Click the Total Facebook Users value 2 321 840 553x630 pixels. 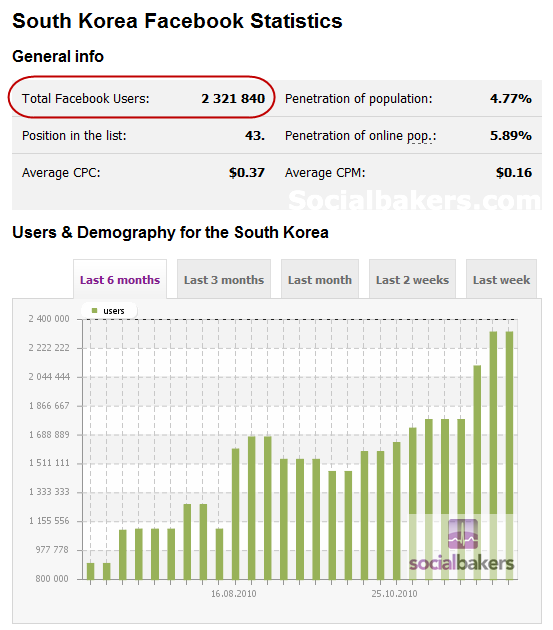233,98
